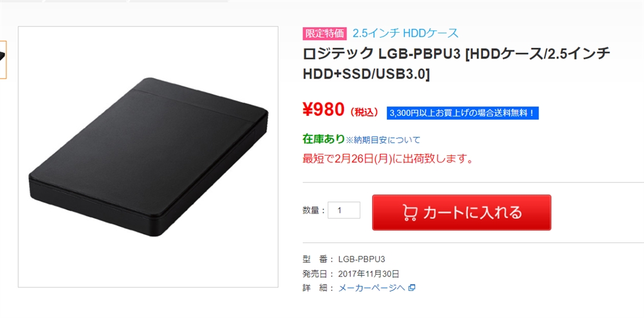Click the 最短で2月26日 shipping date text
644x318 pixels.
point(387,159)
